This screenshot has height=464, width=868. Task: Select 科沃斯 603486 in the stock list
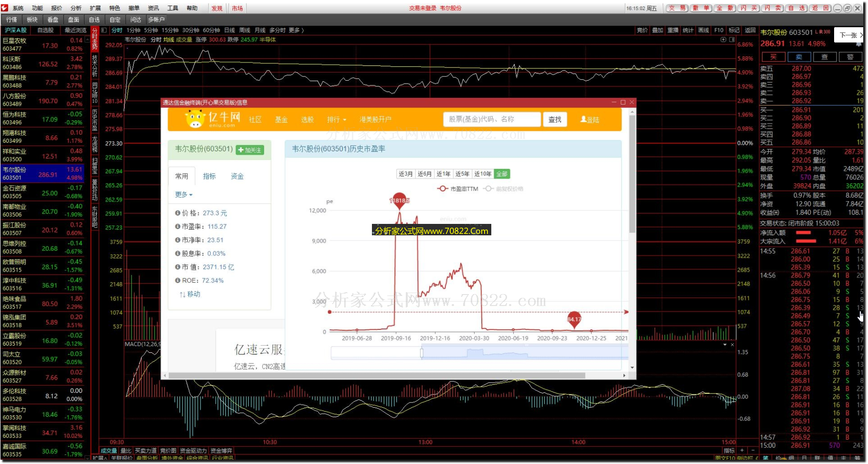(43, 63)
